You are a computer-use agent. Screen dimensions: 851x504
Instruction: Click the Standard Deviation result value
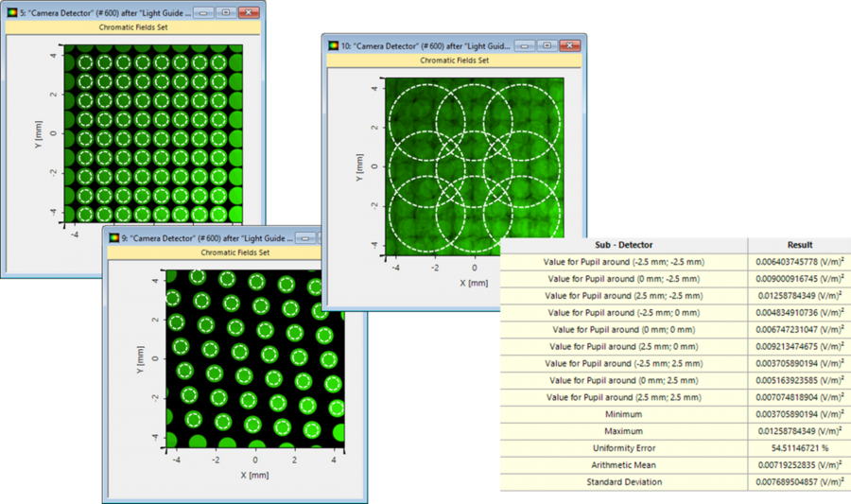coord(799,482)
